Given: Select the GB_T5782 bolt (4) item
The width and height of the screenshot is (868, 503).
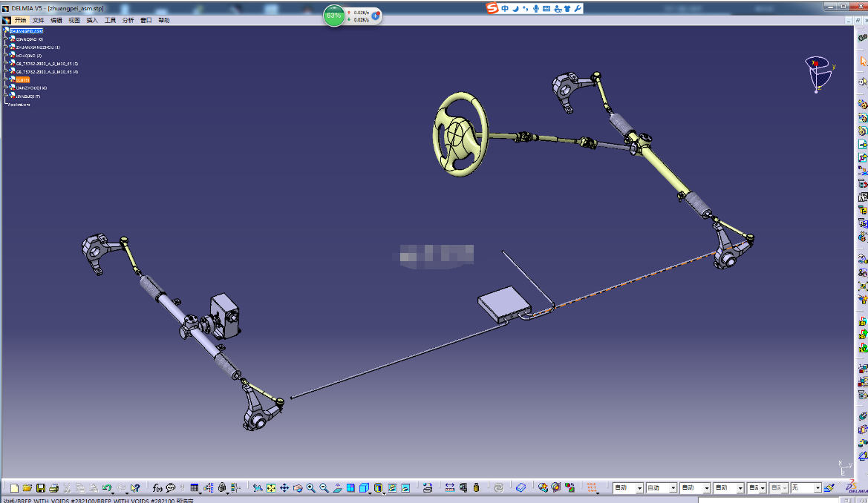Looking at the screenshot, I should pyautogui.click(x=47, y=72).
